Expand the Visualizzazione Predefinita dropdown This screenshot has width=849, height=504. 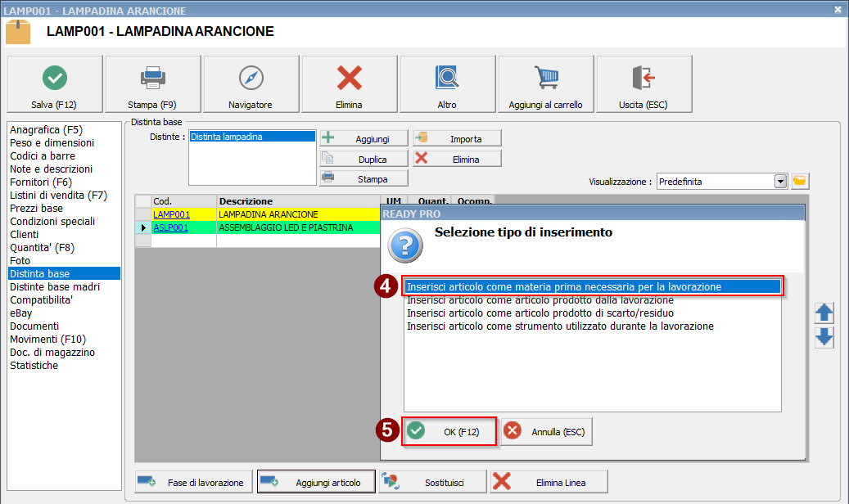780,181
